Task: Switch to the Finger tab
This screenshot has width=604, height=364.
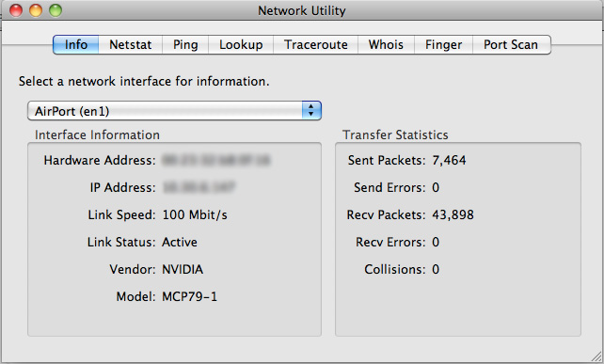Action: pos(443,45)
